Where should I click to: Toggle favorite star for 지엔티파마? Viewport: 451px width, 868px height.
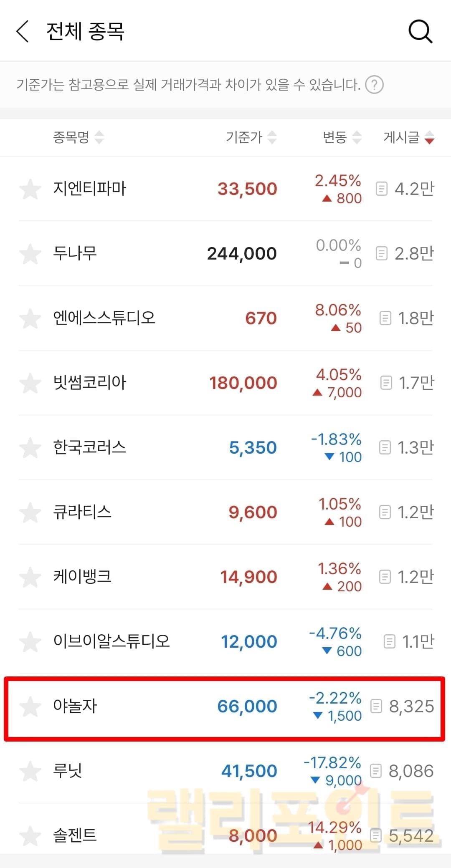point(30,189)
